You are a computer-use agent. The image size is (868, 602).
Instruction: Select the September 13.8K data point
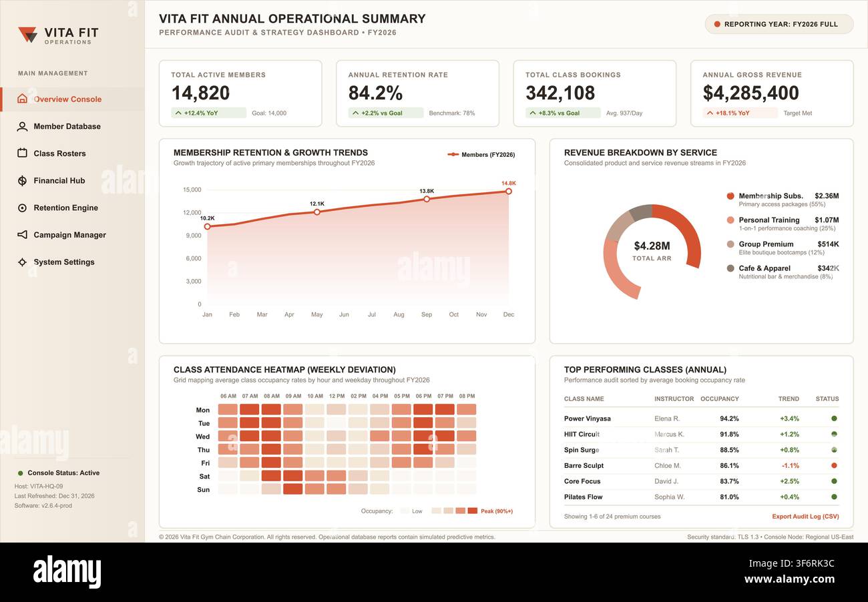(x=427, y=199)
